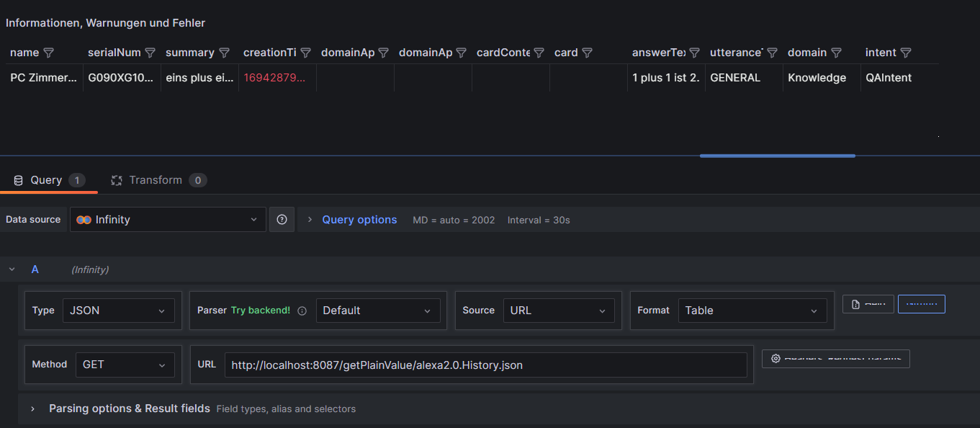Click the Try backend! link
Image resolution: width=980 pixels, height=428 pixels.
click(x=260, y=311)
